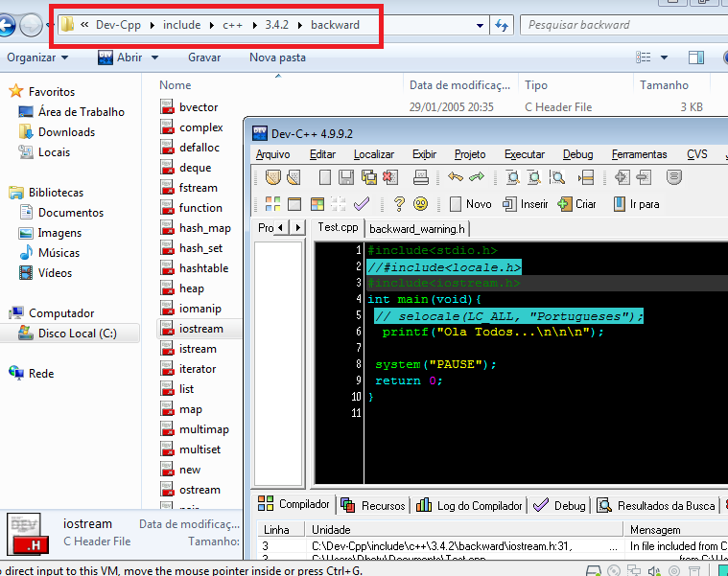Select Disco Local (C:) in navigation pane
The width and height of the screenshot is (728, 576).
pos(70,334)
